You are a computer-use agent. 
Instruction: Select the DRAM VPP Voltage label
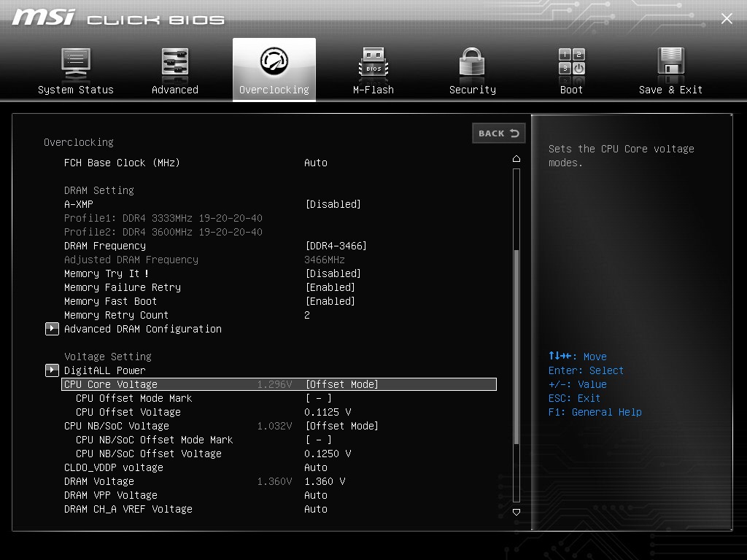pyautogui.click(x=111, y=495)
